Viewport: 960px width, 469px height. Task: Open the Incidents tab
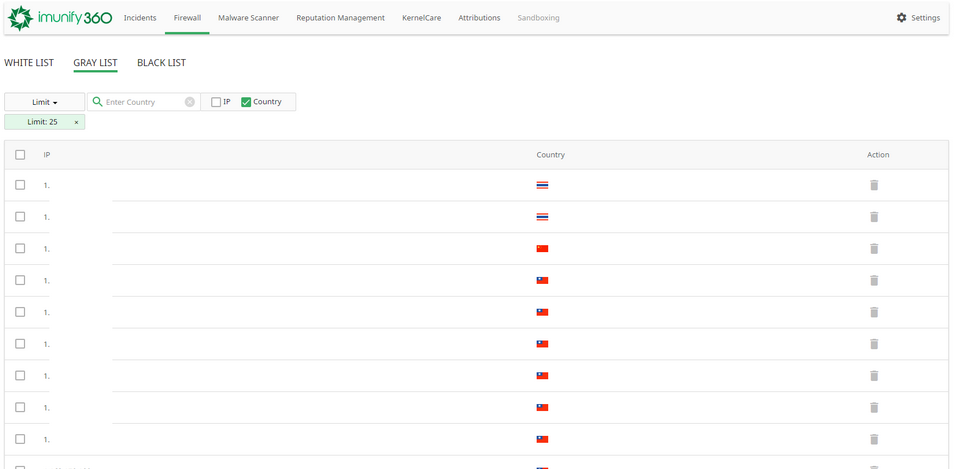click(140, 18)
